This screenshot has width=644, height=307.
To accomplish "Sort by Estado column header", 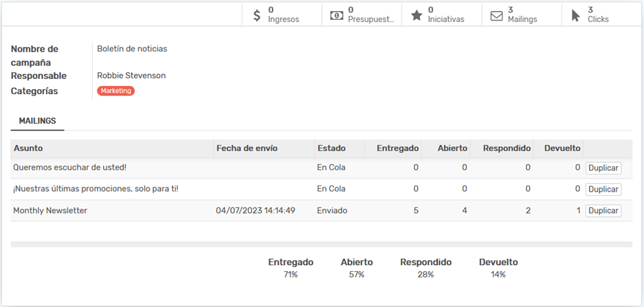I will [331, 148].
